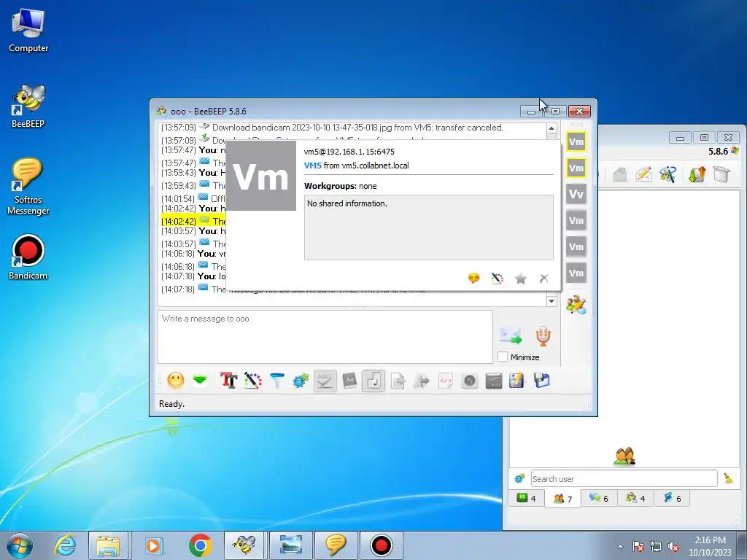747x560 pixels.
Task: Open Bandicam desktop shortcut
Action: (28, 257)
